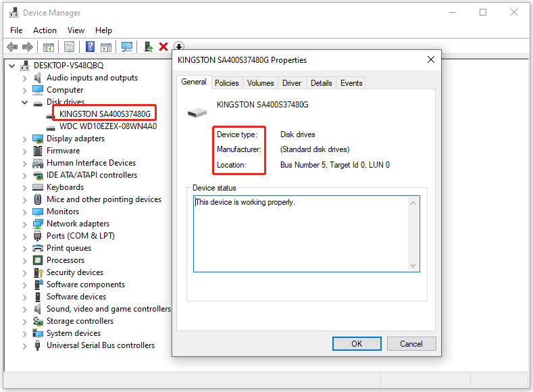This screenshot has height=392, width=533.
Task: Expand the Monitors node
Action: pyautogui.click(x=24, y=212)
